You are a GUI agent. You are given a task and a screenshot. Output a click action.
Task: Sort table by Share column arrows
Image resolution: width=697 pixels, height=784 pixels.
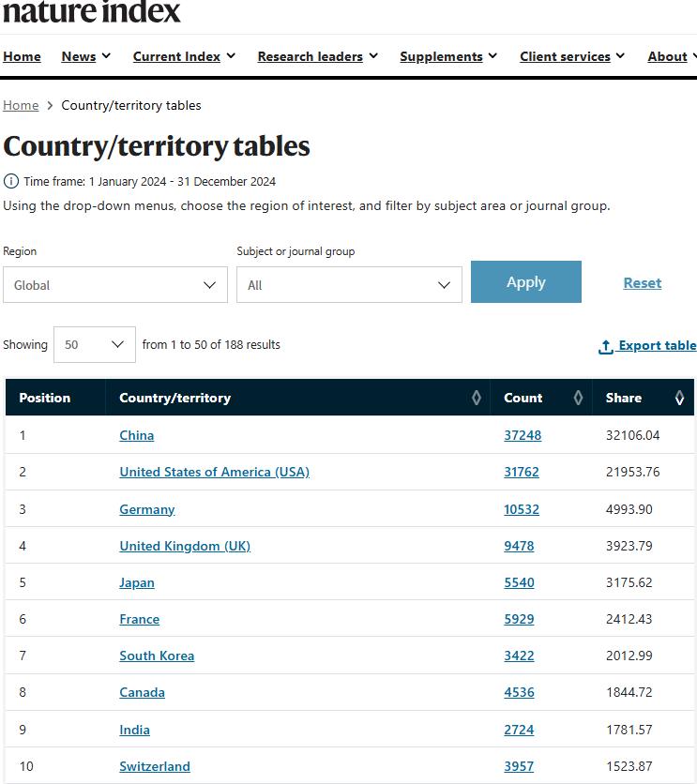pyautogui.click(x=680, y=398)
